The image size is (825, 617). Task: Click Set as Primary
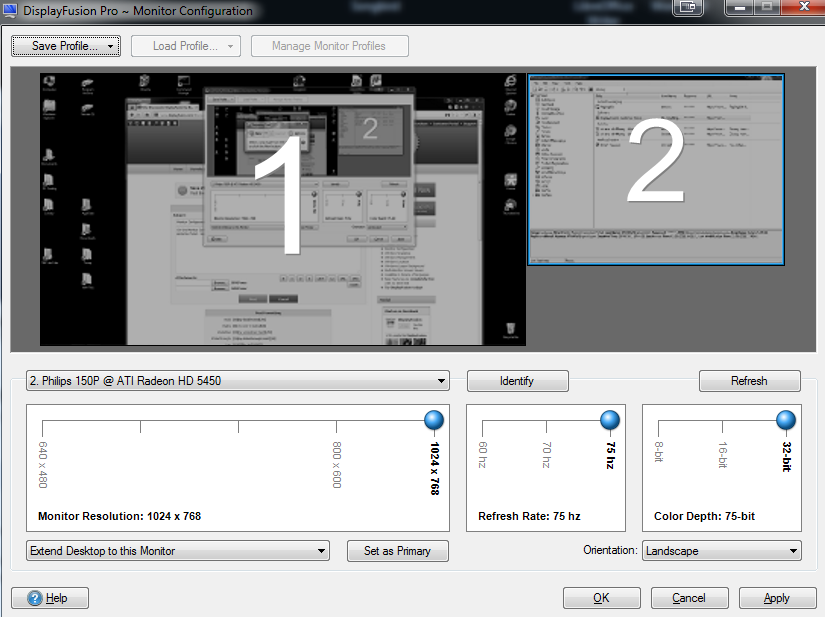[398, 551]
